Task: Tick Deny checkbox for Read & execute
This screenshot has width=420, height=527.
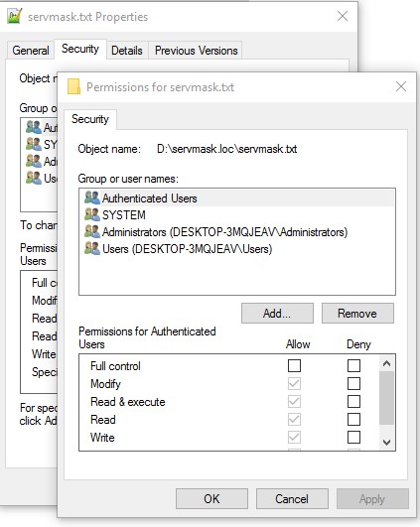Action: click(353, 401)
